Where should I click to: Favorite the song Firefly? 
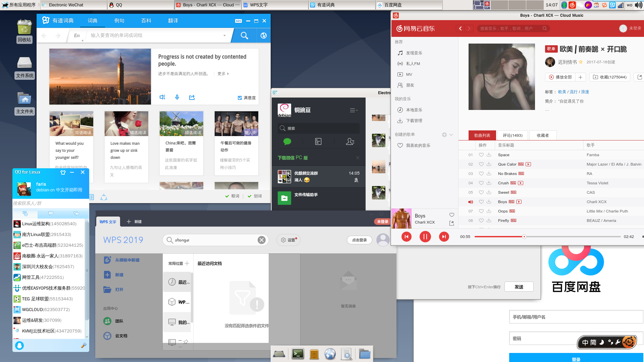(x=481, y=221)
